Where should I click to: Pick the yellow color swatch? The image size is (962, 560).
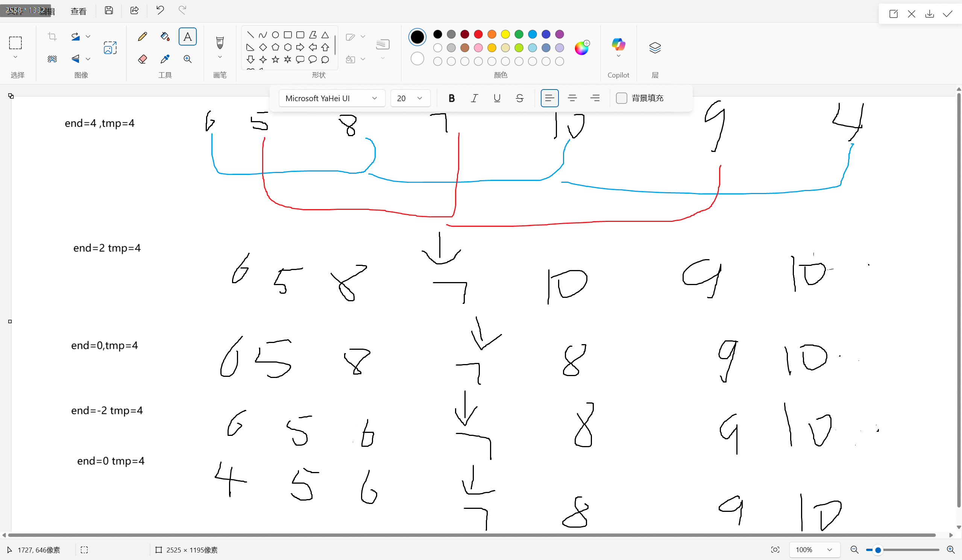(x=505, y=34)
